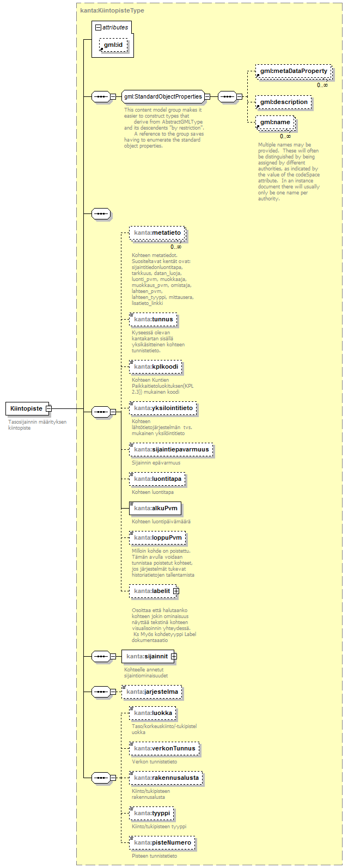
Task: Click the sequence compositor leading to kanta:metatieto group
Action: (x=100, y=412)
